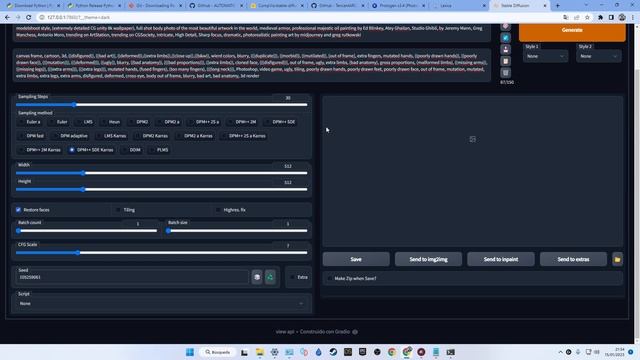
Task: Switch to the Lexica browser tab
Action: 459,6
